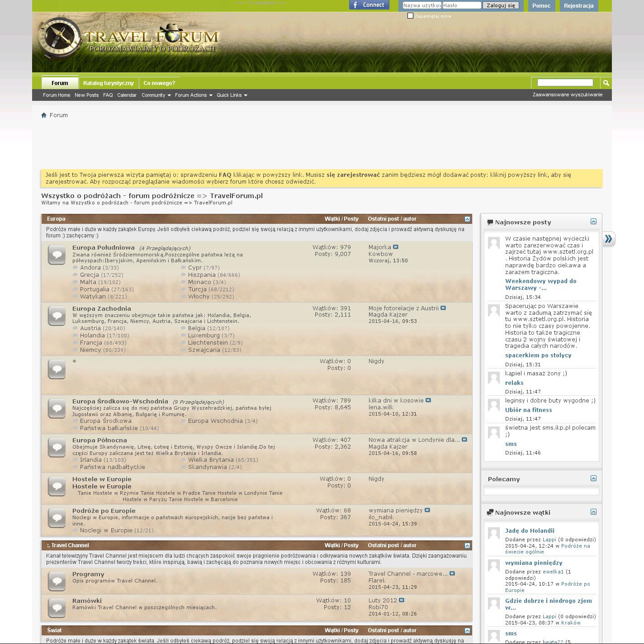Image resolution: width=644 pixels, height=644 pixels.
Task: Focus the Nazwa użytkownika input field
Action: coord(421,5)
